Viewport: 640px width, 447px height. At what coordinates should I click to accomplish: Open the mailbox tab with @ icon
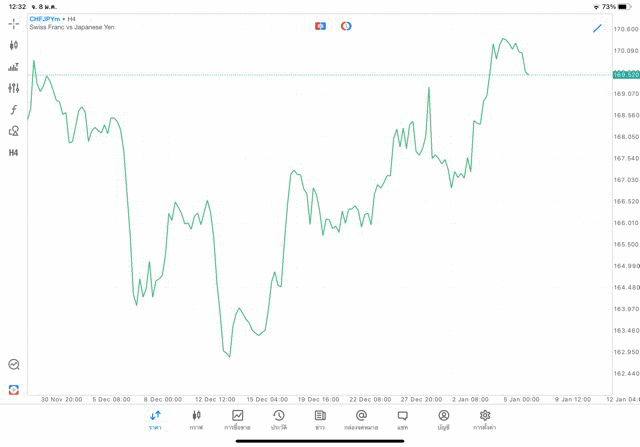[361, 419]
